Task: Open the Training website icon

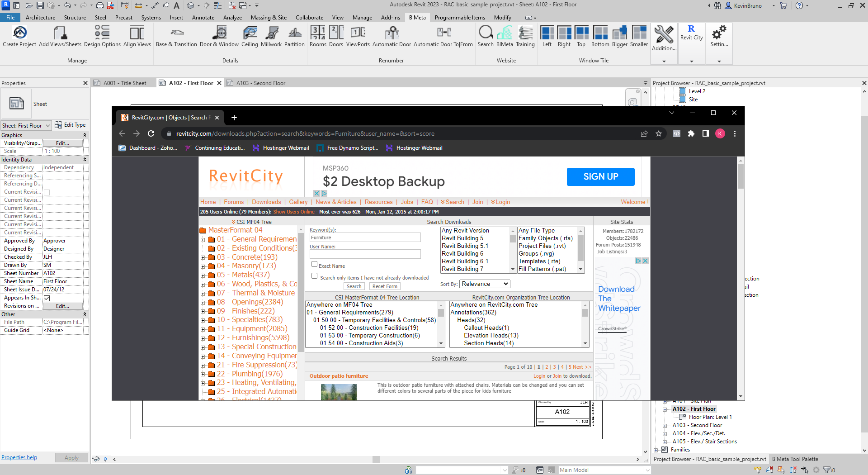Action: 525,36
